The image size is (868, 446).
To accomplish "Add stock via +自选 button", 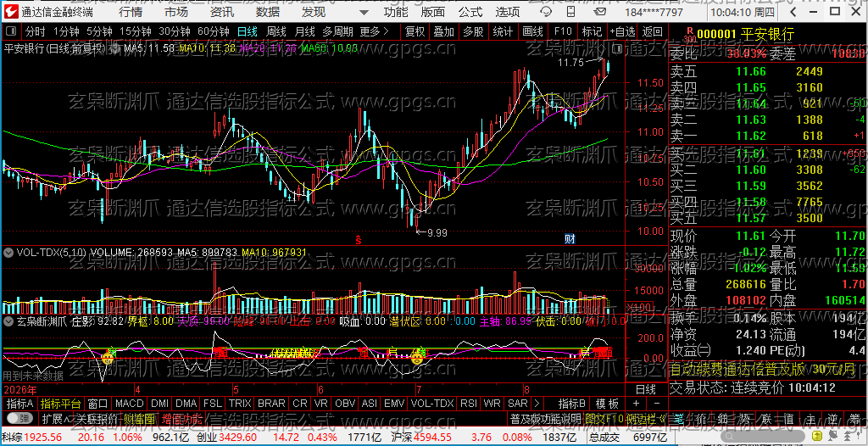I will (622, 31).
